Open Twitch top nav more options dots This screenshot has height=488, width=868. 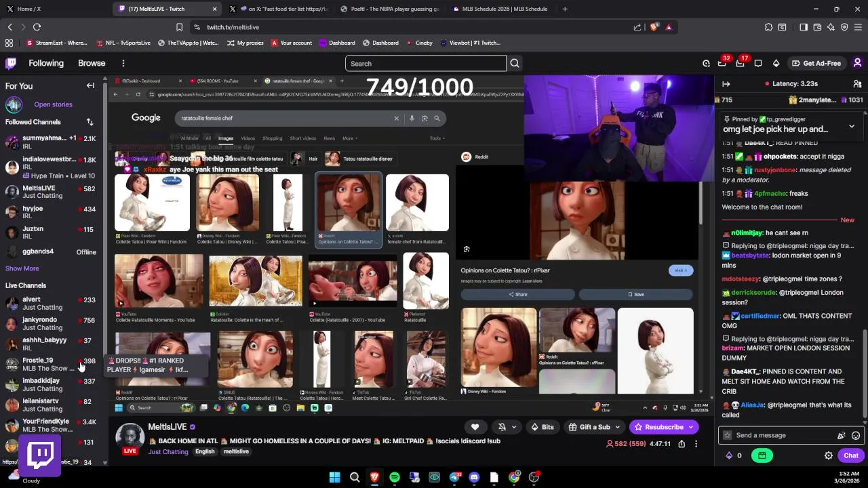tap(123, 63)
